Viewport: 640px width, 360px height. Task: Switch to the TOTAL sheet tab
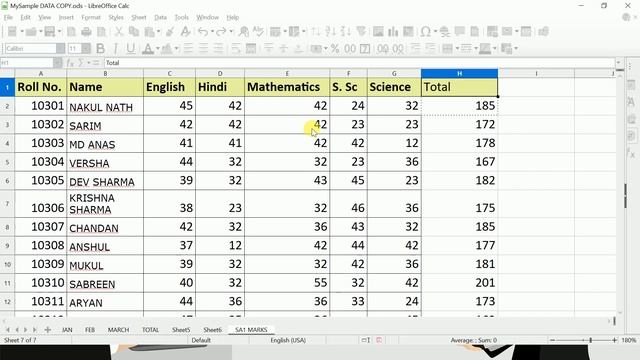click(150, 329)
